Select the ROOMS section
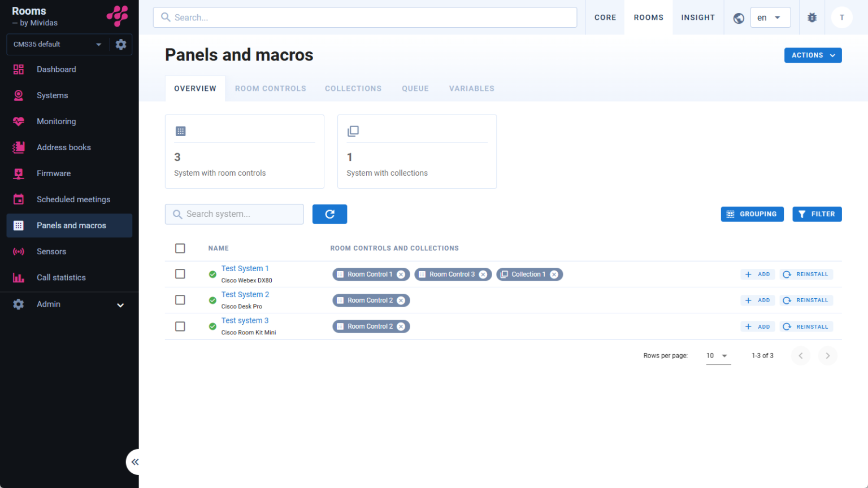This screenshot has width=868, height=488. [x=649, y=18]
